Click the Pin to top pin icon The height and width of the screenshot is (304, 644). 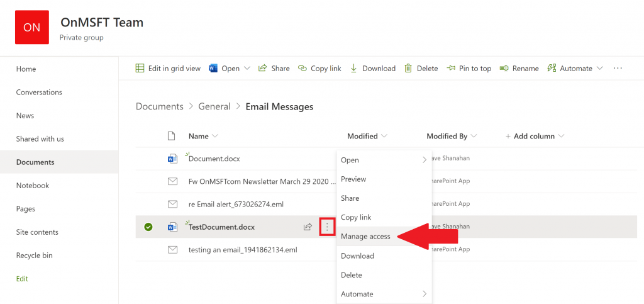452,68
